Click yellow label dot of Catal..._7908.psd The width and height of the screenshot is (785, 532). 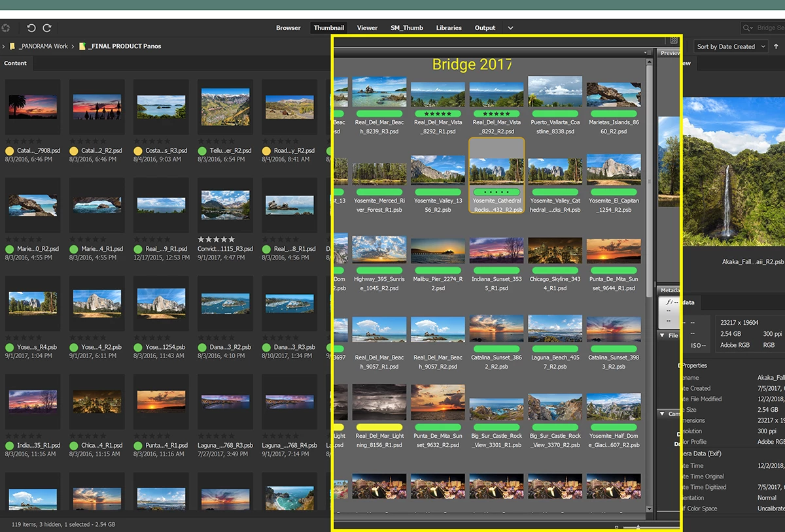[x=10, y=150]
